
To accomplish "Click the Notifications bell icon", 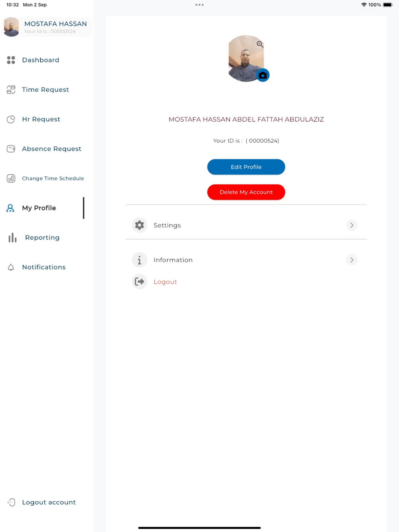I will tap(11, 267).
